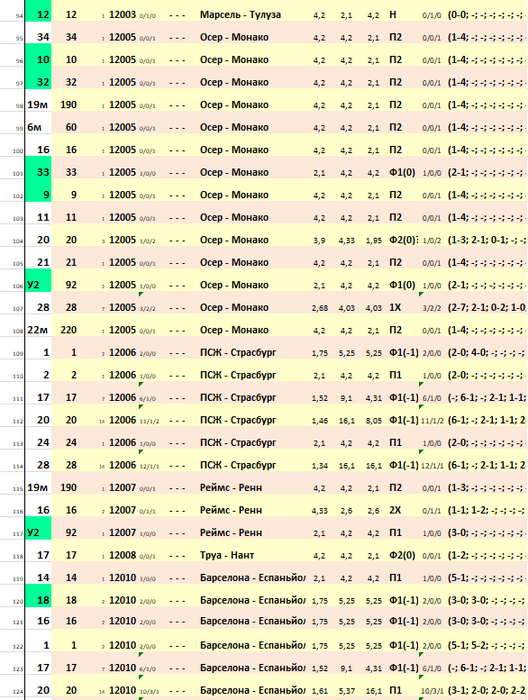Image resolution: width=528 pixels, height=700 pixels.
Task: Select the 19м cell in row 98
Action: (38, 105)
